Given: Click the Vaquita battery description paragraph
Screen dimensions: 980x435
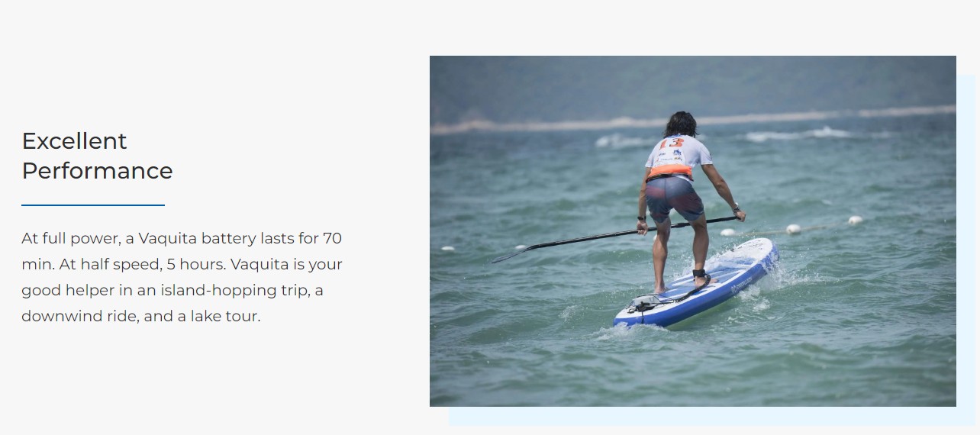Looking at the screenshot, I should (182, 277).
